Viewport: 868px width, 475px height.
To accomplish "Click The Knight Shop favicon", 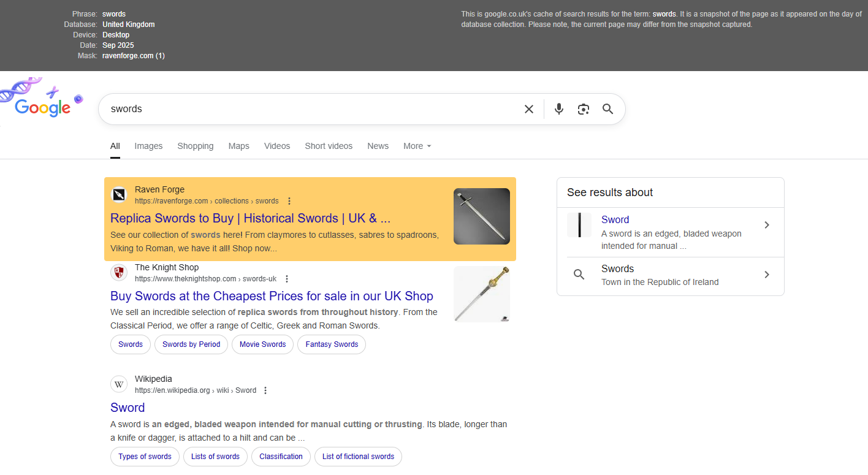I will pos(119,273).
